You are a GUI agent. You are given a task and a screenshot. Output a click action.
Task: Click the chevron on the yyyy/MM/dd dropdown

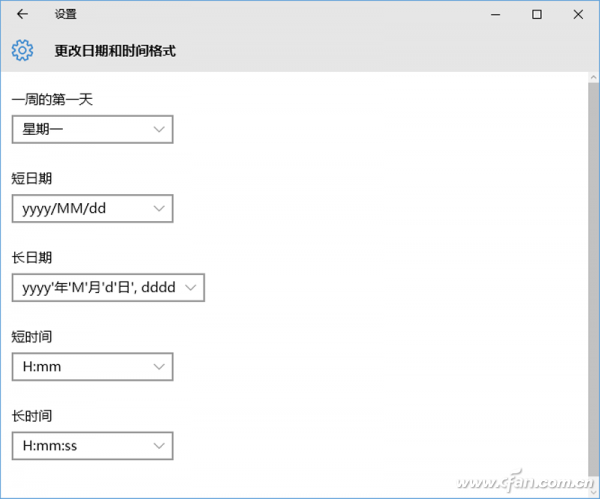(x=159, y=209)
